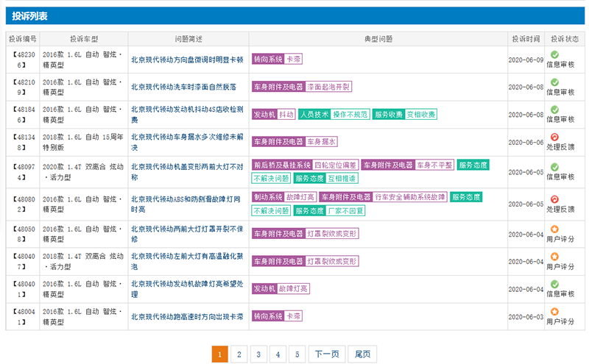Click the green status icon for complaint 482109
Viewport: 589px width, 364px height.
click(554, 82)
